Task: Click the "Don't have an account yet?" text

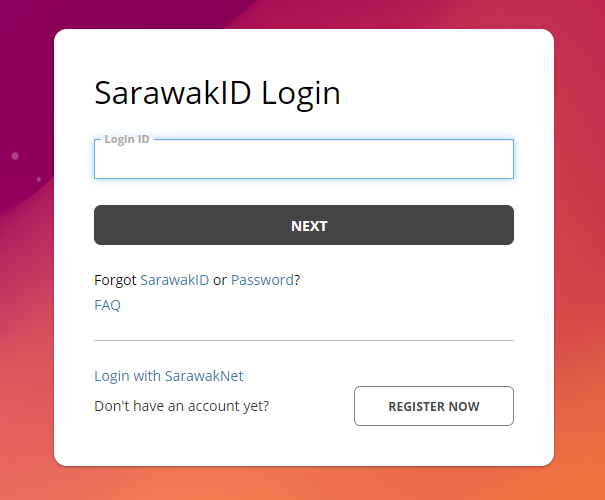Action: pos(181,406)
